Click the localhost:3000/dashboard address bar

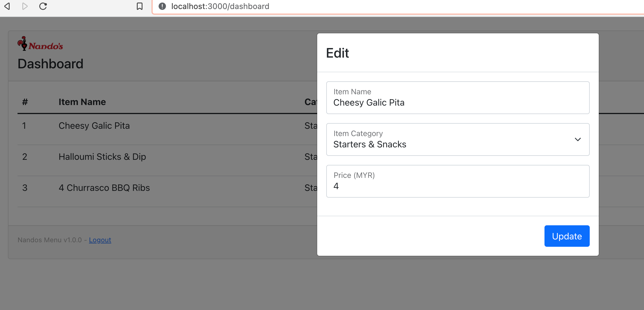click(396, 6)
